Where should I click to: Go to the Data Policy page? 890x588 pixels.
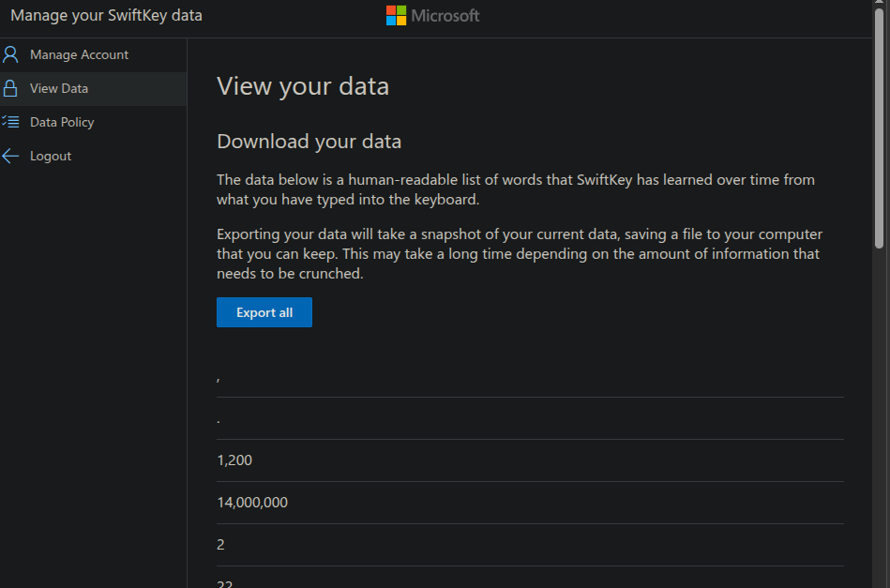pos(62,122)
